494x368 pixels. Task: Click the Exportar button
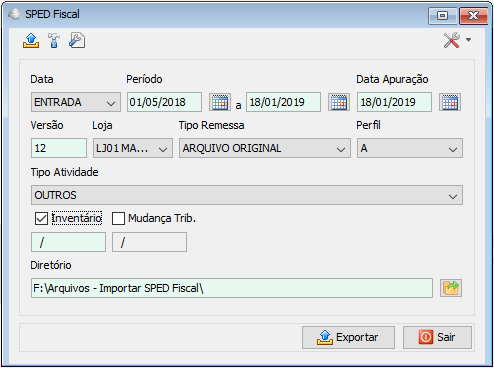click(x=348, y=337)
